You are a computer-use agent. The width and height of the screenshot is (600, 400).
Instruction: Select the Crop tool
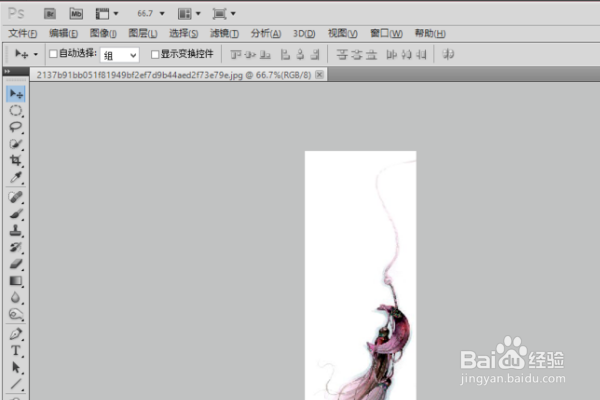[x=16, y=160]
